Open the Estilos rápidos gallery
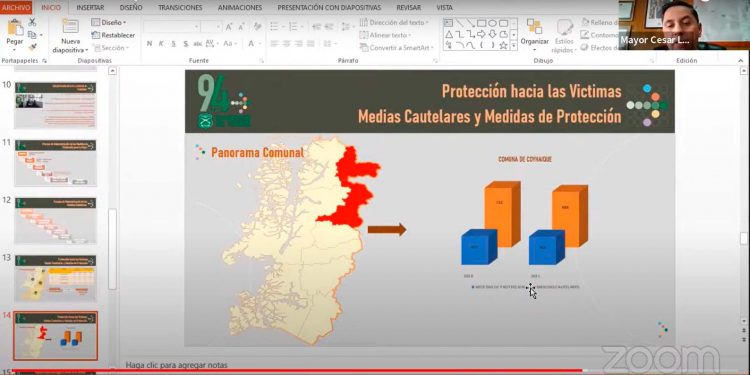Screen dimensions: 750x375 click(x=565, y=36)
